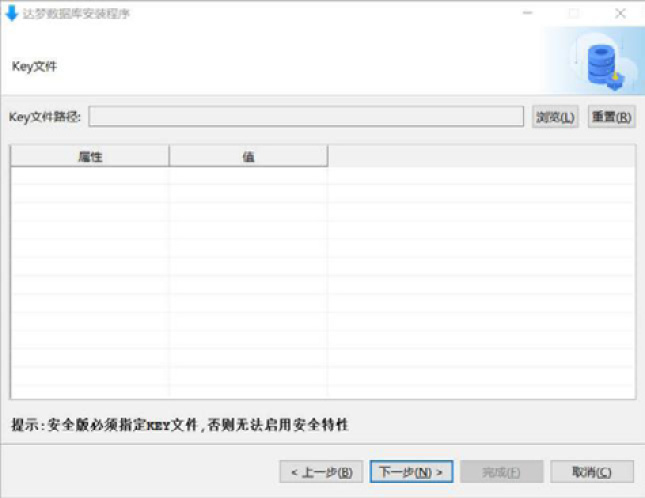Select the first empty cell under 值
The height and width of the screenshot is (498, 645).
(248, 176)
